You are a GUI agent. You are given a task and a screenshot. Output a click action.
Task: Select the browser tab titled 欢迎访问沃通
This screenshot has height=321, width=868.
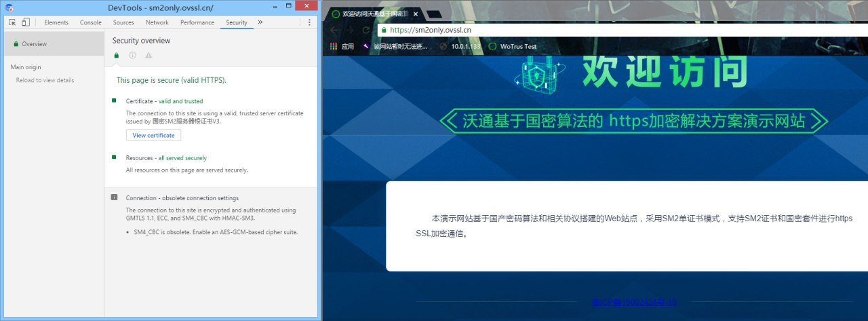pyautogui.click(x=373, y=14)
